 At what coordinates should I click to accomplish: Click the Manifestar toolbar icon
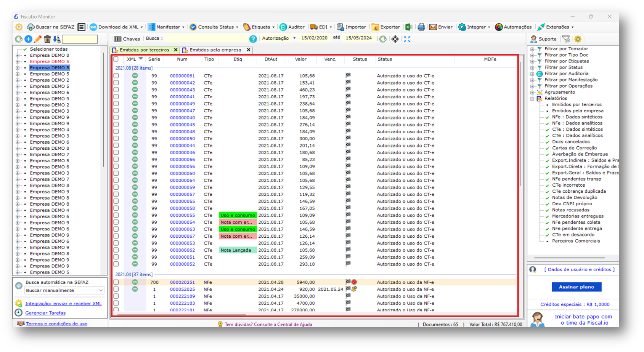151,27
